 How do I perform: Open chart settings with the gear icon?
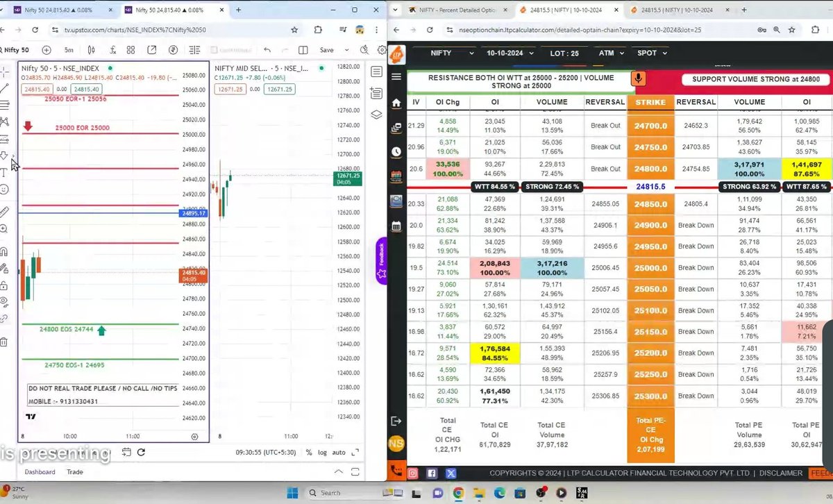[381, 50]
